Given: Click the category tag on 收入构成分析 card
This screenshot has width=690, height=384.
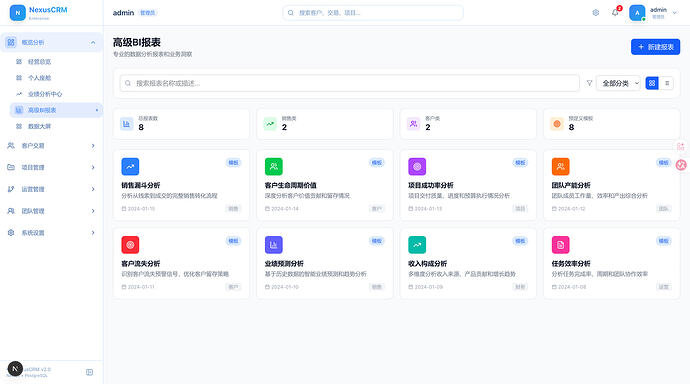Looking at the screenshot, I should [520, 287].
